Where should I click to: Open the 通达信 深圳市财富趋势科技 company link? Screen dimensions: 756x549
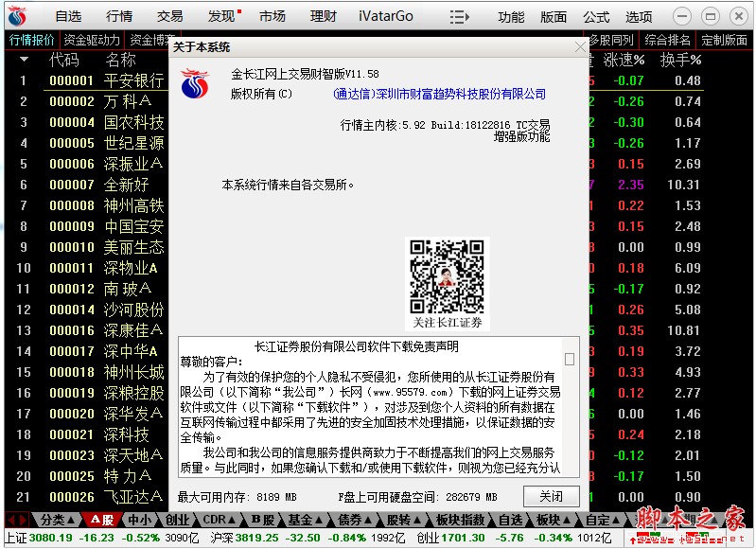tap(439, 94)
